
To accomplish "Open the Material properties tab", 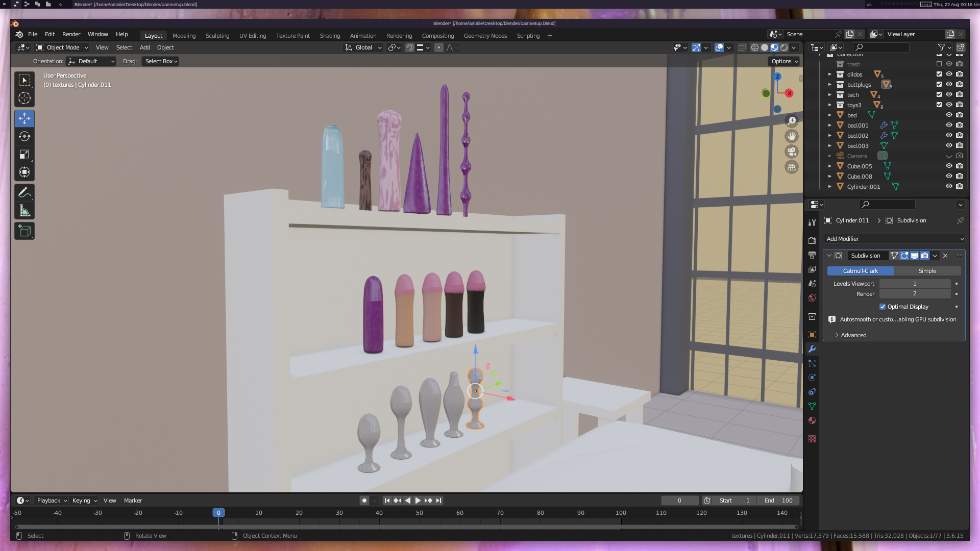I will (x=812, y=420).
